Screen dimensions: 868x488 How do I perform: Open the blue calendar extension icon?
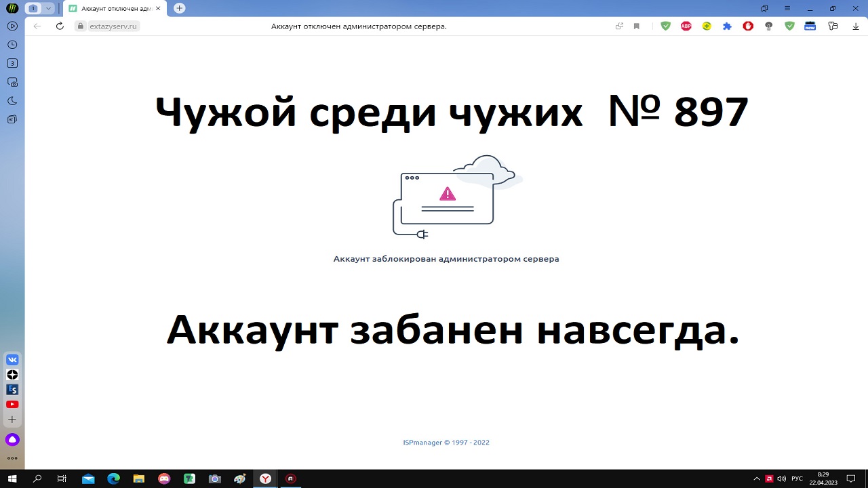(810, 26)
